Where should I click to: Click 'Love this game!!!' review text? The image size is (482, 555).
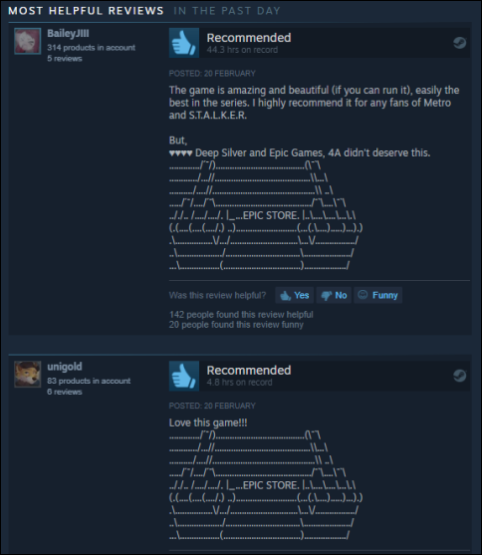[x=208, y=423]
